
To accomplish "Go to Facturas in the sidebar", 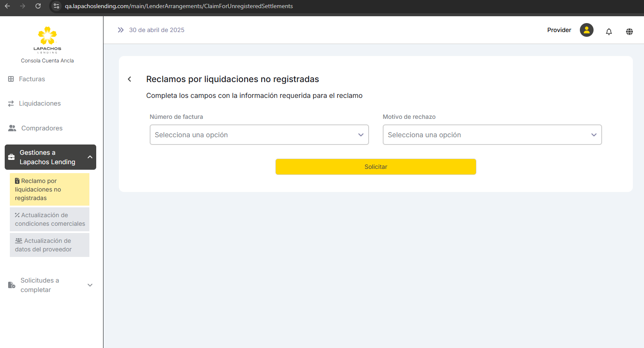I will tap(32, 79).
